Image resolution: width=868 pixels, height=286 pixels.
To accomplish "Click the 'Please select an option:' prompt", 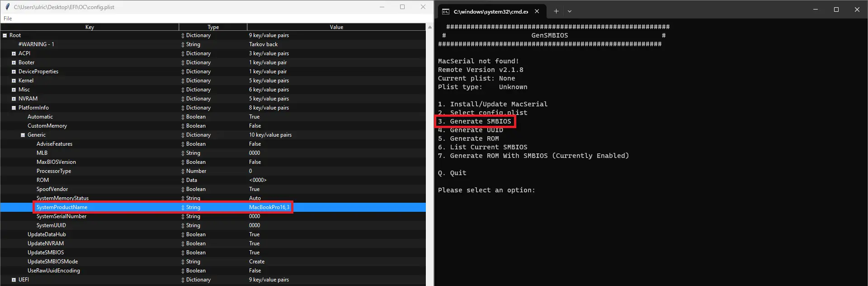I will click(486, 190).
